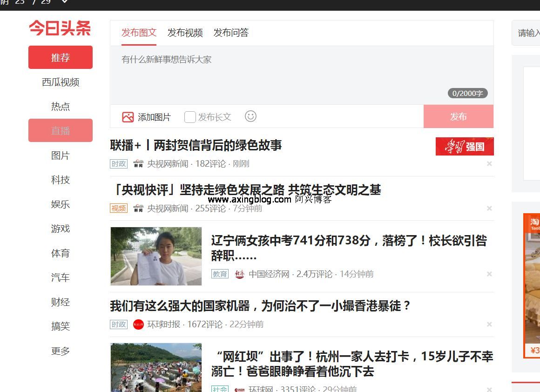Click the 环球时报 source name
The width and height of the screenshot is (540, 392).
coord(163,324)
